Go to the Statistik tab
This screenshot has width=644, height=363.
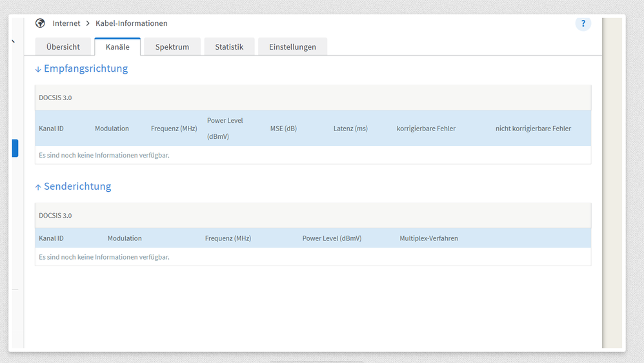click(x=229, y=47)
